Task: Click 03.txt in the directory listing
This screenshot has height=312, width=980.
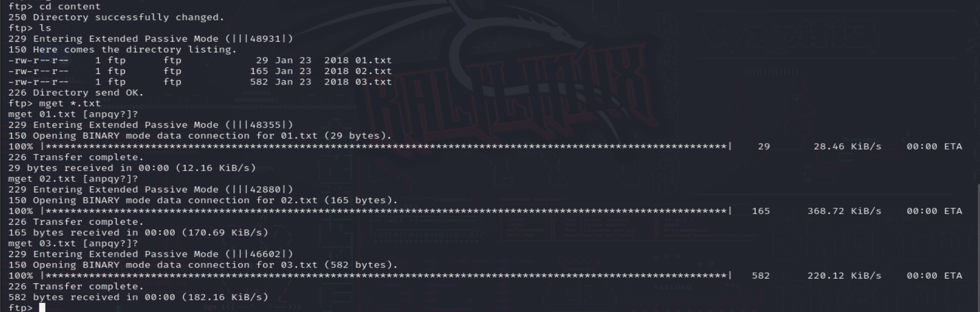Action: [373, 82]
